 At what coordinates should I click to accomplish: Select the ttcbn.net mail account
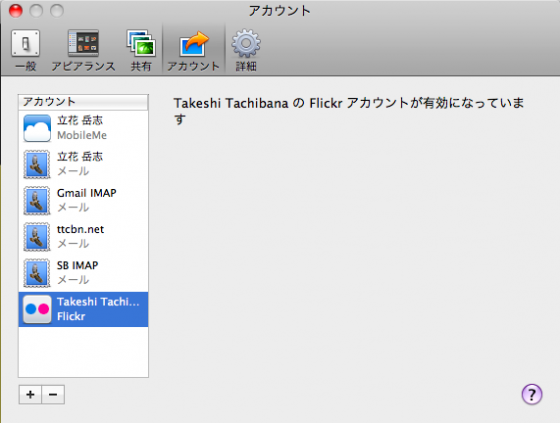point(83,237)
